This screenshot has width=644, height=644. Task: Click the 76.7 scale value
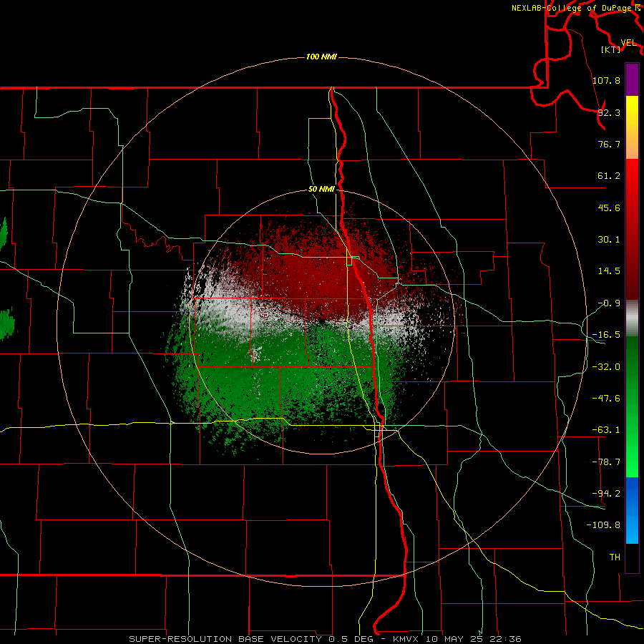[x=609, y=144]
